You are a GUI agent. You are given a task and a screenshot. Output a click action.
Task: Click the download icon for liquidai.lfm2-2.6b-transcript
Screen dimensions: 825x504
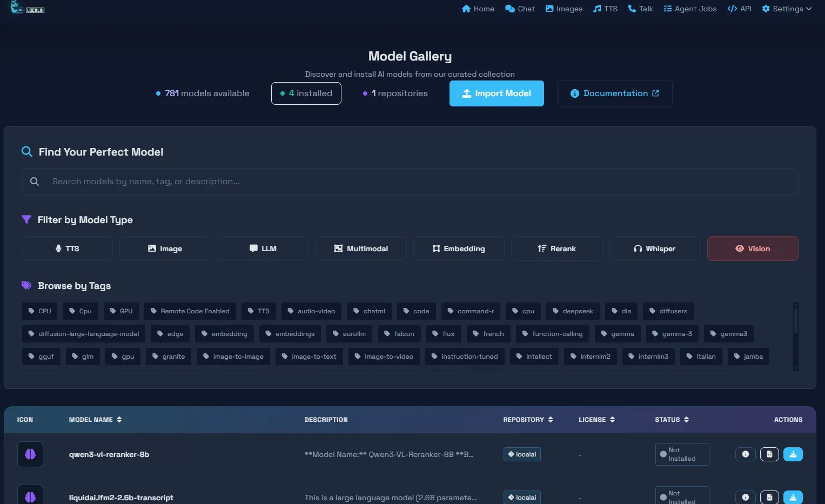(793, 497)
